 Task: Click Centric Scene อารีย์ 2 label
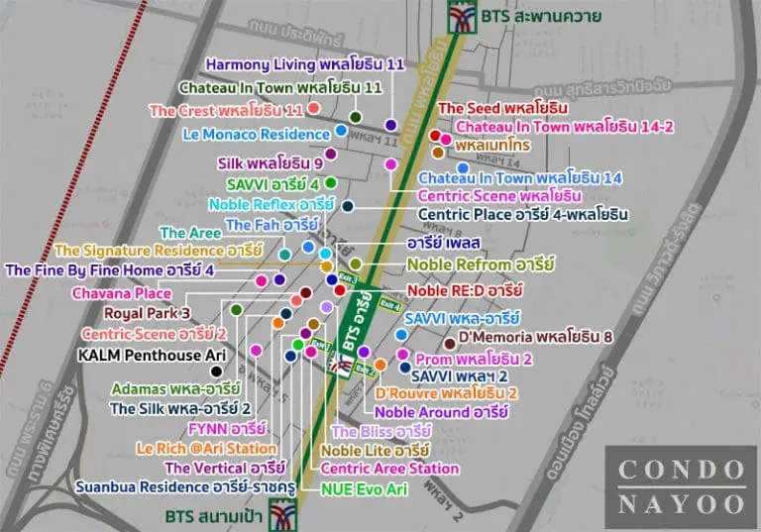point(154,334)
